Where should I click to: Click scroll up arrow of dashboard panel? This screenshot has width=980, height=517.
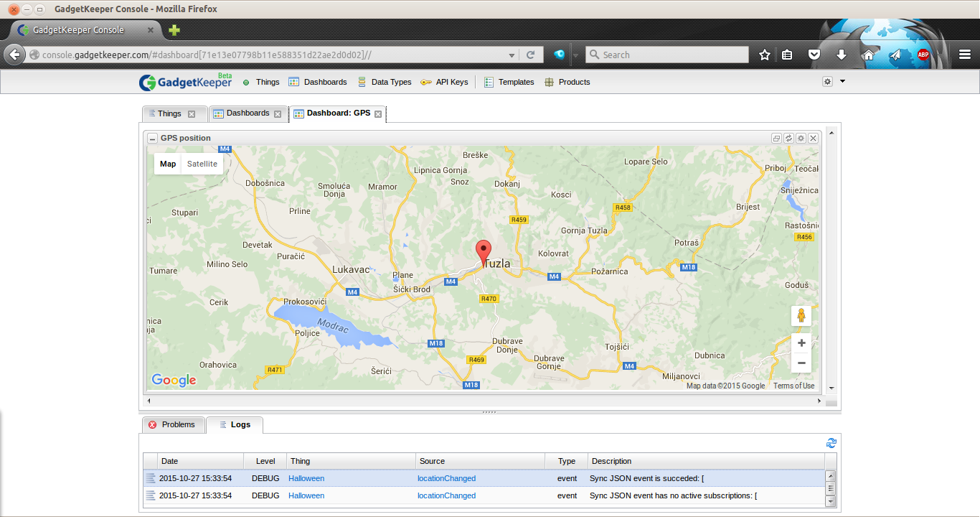coord(831,133)
